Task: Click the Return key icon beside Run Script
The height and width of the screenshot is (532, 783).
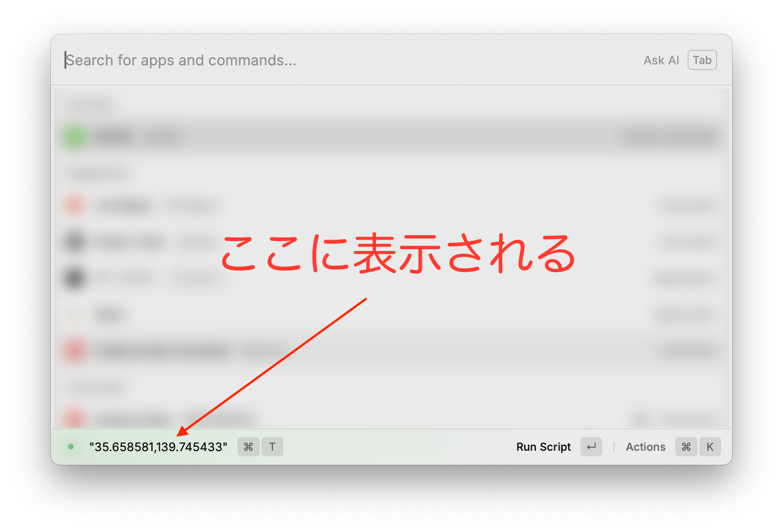Action: tap(591, 447)
